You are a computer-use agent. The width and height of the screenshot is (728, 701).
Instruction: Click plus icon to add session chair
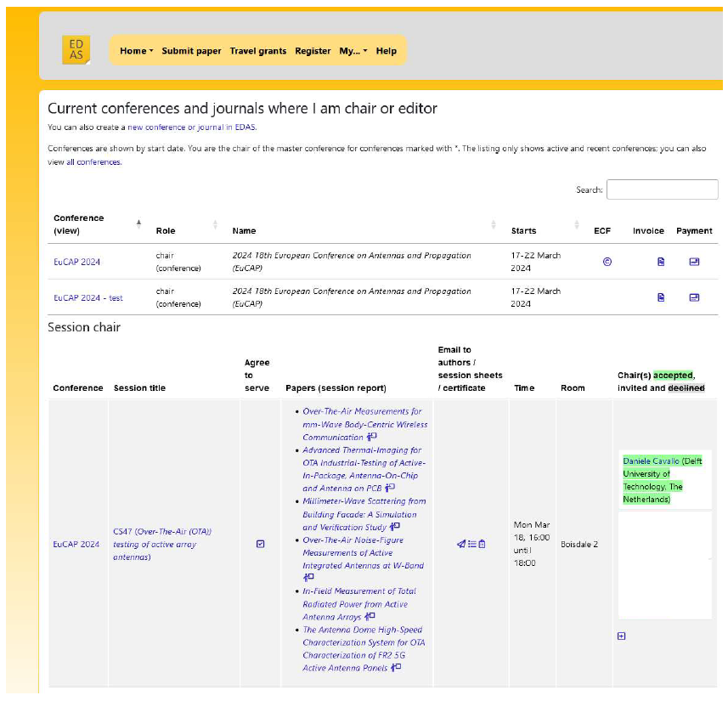click(621, 636)
